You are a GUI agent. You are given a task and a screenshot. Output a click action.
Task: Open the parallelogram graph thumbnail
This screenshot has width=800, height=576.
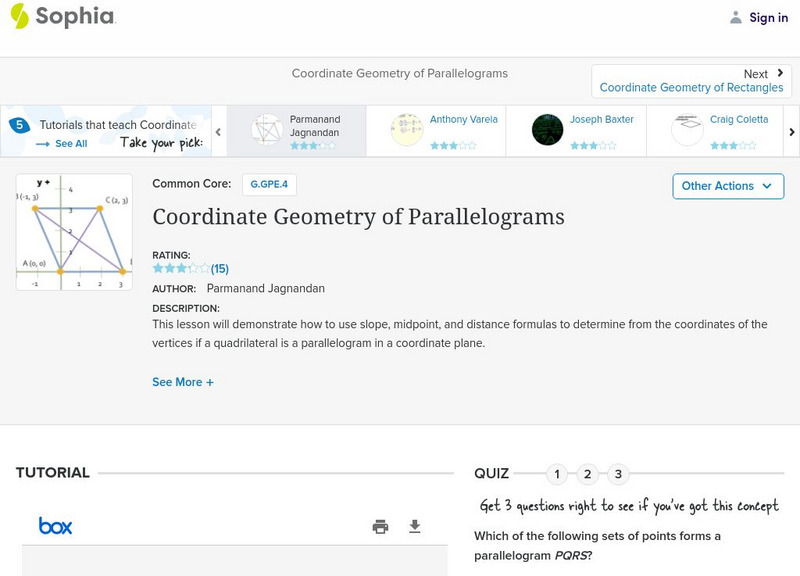click(74, 232)
